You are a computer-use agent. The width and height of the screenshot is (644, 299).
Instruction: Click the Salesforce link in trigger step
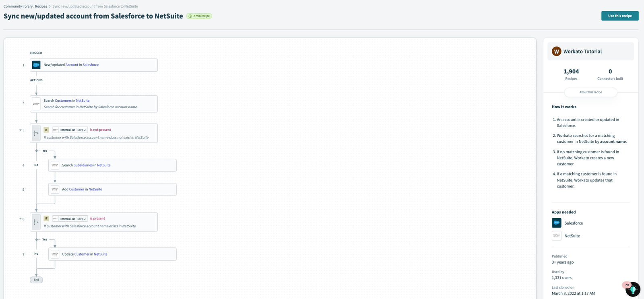click(91, 65)
